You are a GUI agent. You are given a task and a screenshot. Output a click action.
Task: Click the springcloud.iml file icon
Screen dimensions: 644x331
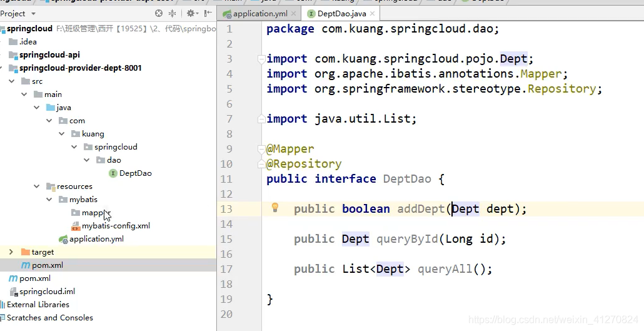(13, 292)
